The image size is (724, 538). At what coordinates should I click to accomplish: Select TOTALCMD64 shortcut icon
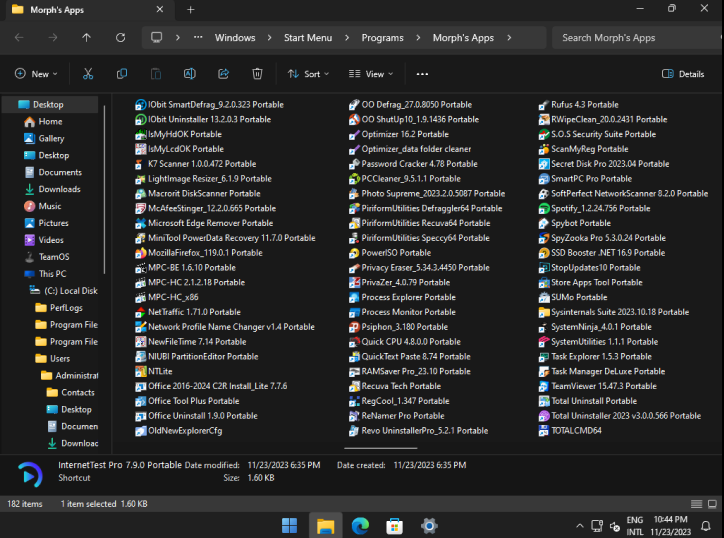point(544,431)
